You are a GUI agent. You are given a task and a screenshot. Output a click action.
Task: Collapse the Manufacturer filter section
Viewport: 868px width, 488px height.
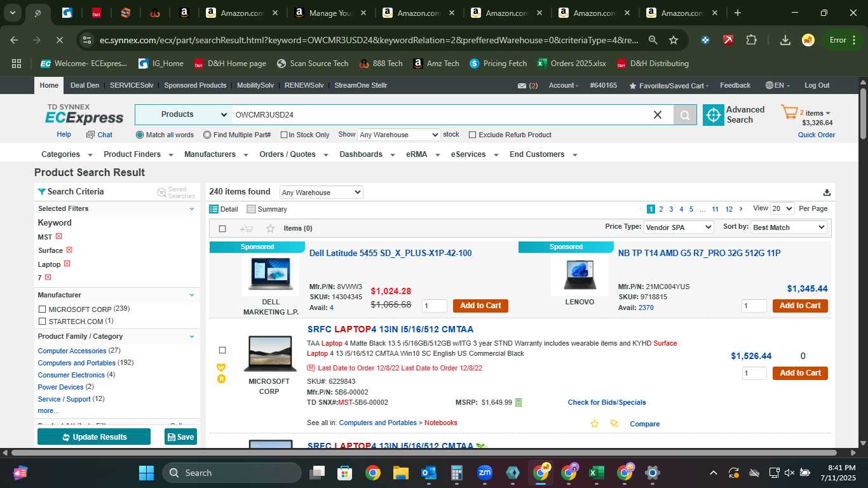pos(192,295)
